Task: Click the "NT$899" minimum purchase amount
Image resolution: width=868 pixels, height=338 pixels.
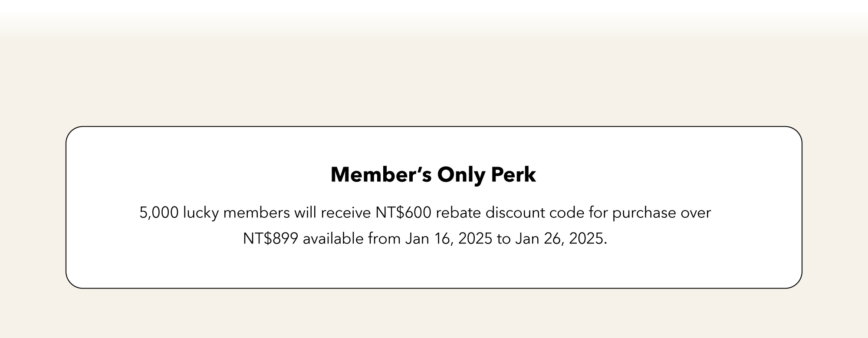Action: (270, 239)
